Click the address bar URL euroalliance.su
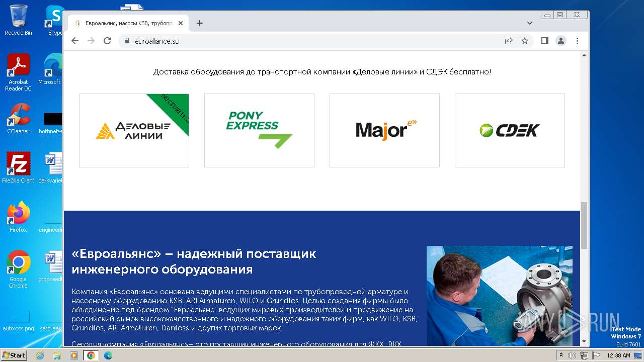 (157, 41)
